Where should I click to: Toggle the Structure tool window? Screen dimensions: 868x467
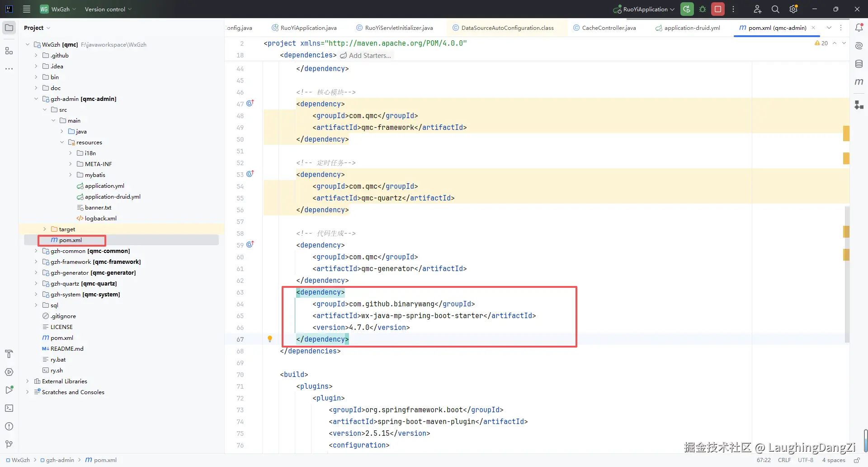(x=9, y=51)
